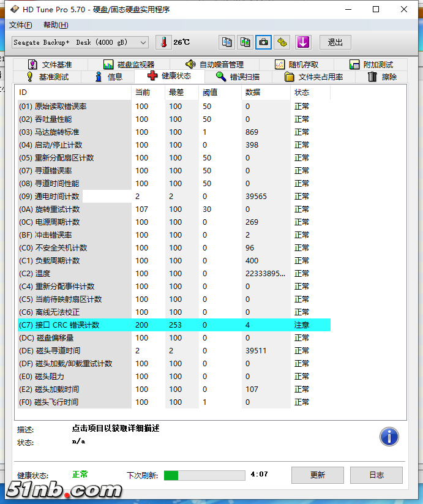Open the Seagate Backup+ drive dropdown
The height and width of the screenshot is (504, 423).
click(80, 42)
